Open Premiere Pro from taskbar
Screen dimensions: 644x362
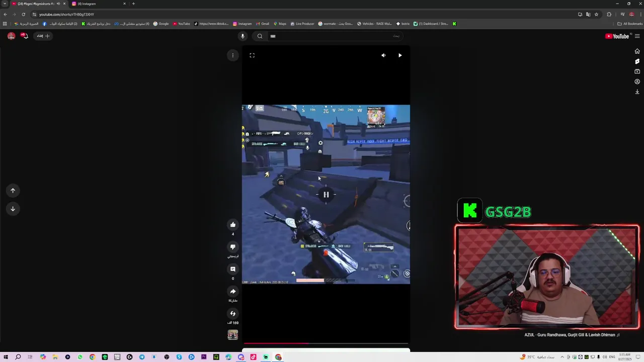tap(204, 357)
